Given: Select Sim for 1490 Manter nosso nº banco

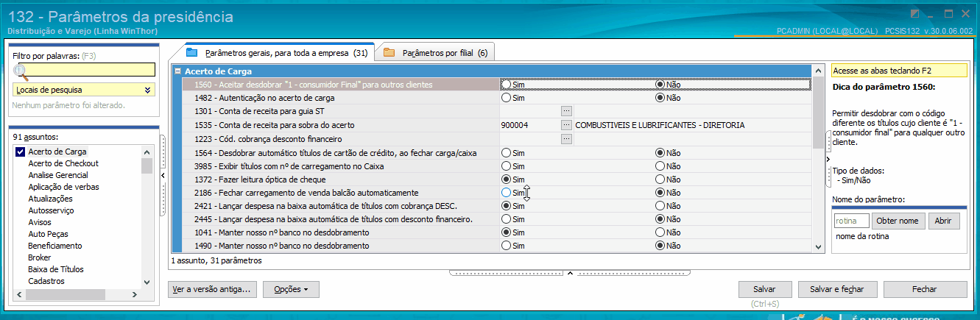Looking at the screenshot, I should 506,246.
